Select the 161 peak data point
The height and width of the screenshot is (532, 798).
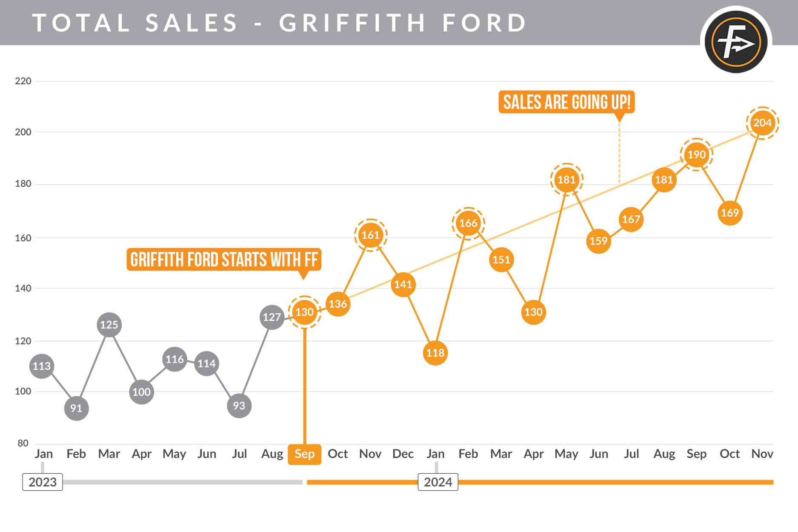[x=370, y=235]
